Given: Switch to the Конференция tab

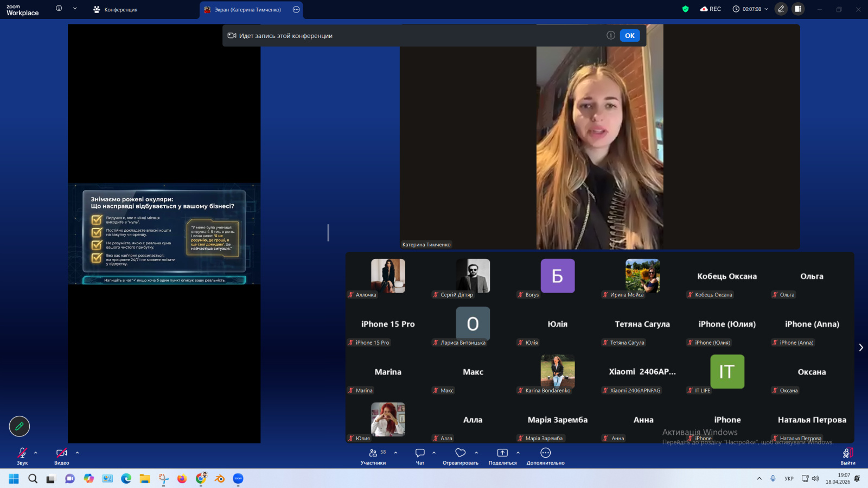Looking at the screenshot, I should pos(116,10).
